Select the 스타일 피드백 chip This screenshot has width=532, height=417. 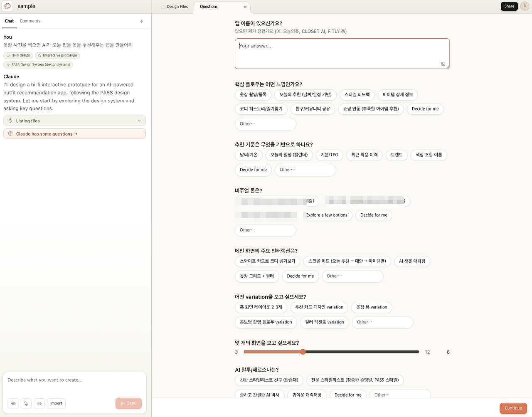(x=357, y=95)
